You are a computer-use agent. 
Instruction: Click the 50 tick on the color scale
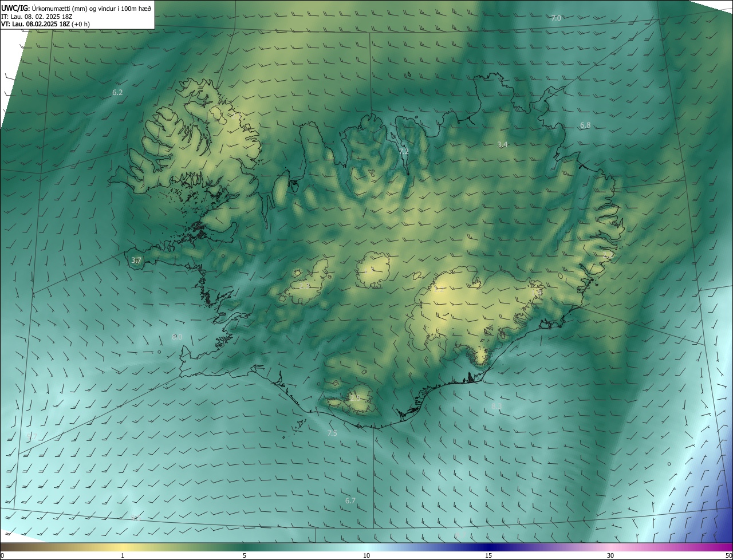tap(728, 556)
